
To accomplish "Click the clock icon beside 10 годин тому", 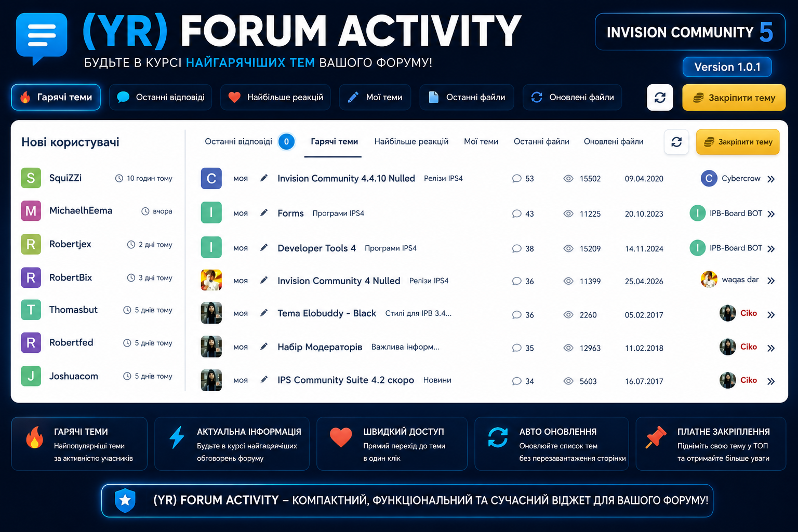I will pyautogui.click(x=119, y=178).
